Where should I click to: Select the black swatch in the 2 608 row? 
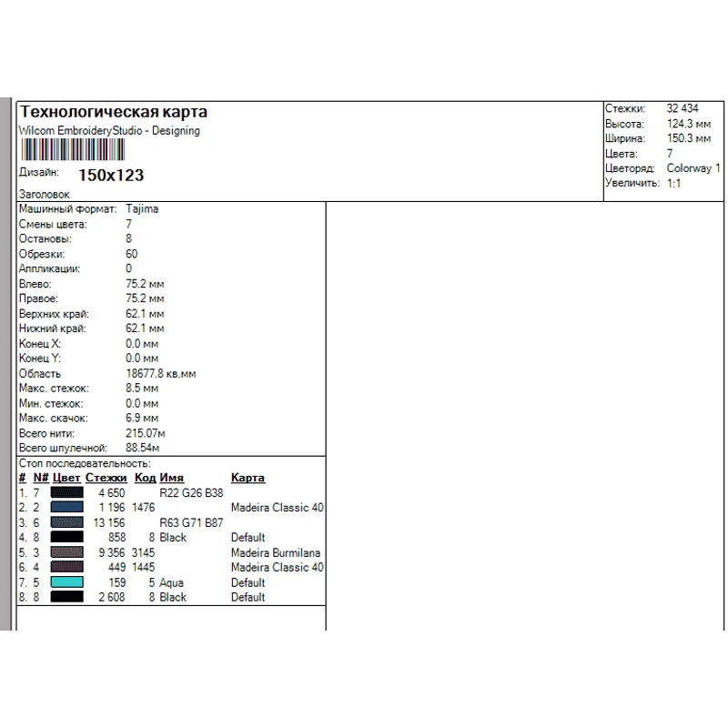tap(66, 597)
